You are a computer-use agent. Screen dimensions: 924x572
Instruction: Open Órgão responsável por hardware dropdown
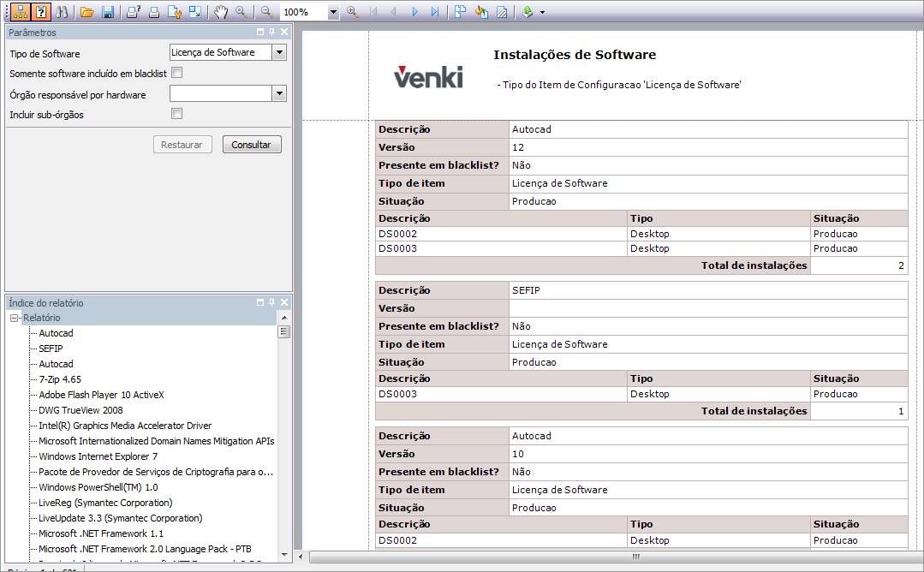click(279, 93)
